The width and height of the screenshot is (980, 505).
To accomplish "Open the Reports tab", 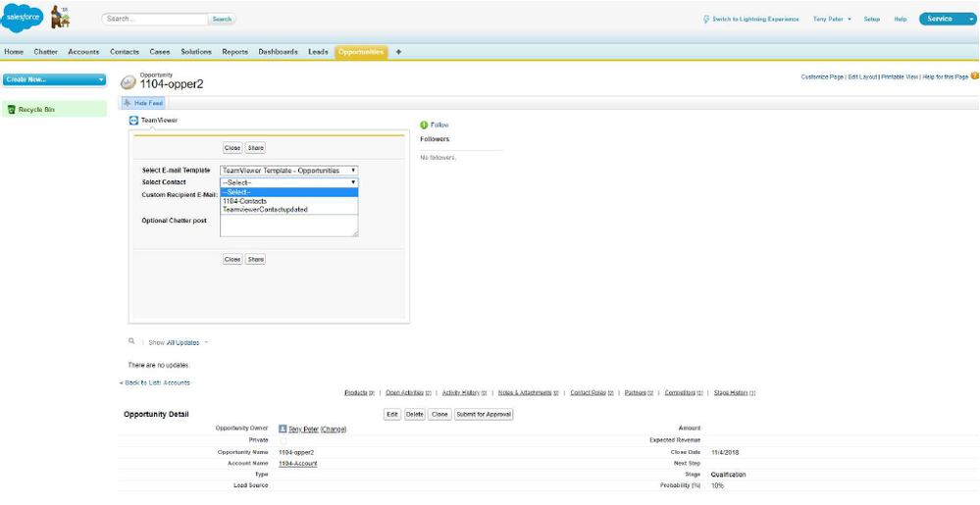I will coord(235,52).
